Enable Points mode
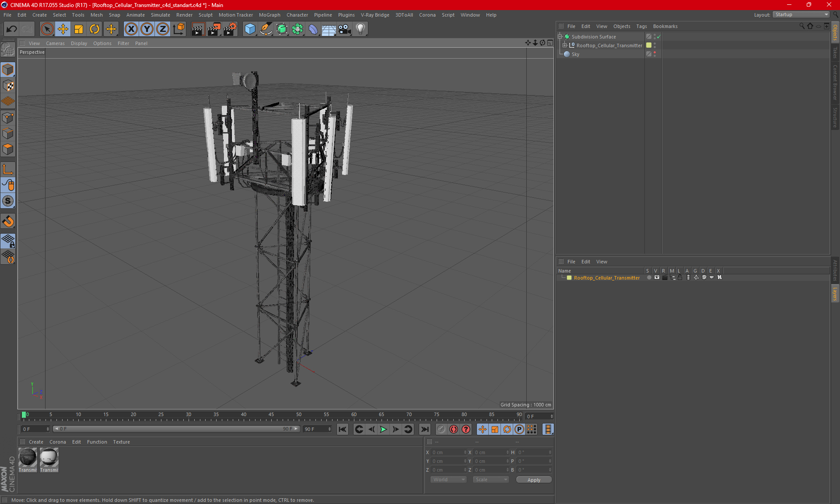This screenshot has width=840, height=504. (x=8, y=118)
